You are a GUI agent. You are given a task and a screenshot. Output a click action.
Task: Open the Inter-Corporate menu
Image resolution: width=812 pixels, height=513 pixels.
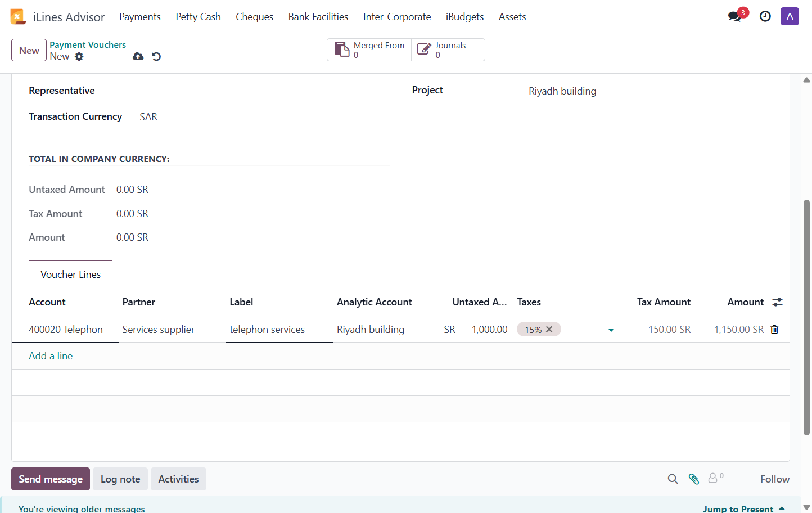pyautogui.click(x=397, y=17)
